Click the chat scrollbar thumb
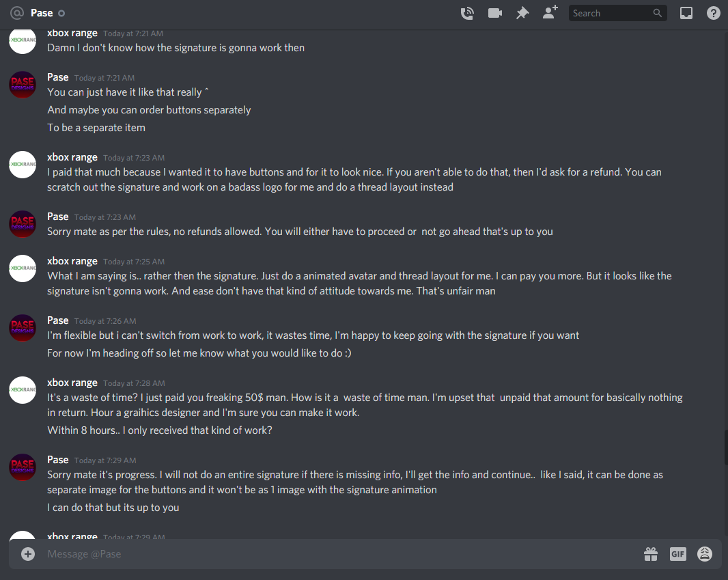The image size is (728, 580). (x=726, y=447)
